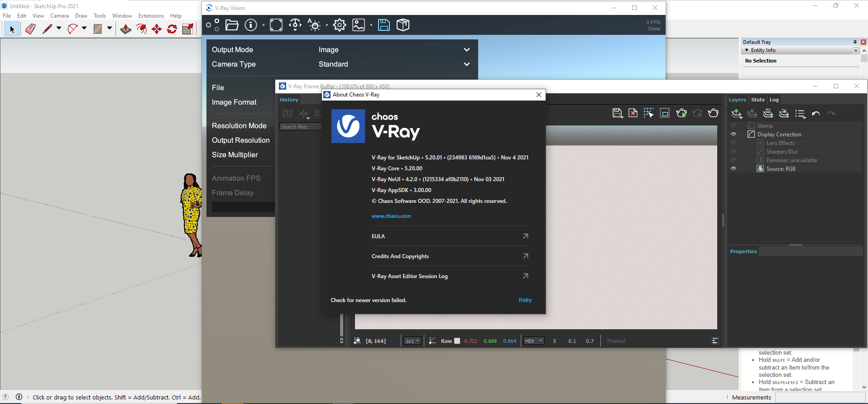Open the Line tool dropdown arrow
The height and width of the screenshot is (404, 868).
(x=59, y=28)
